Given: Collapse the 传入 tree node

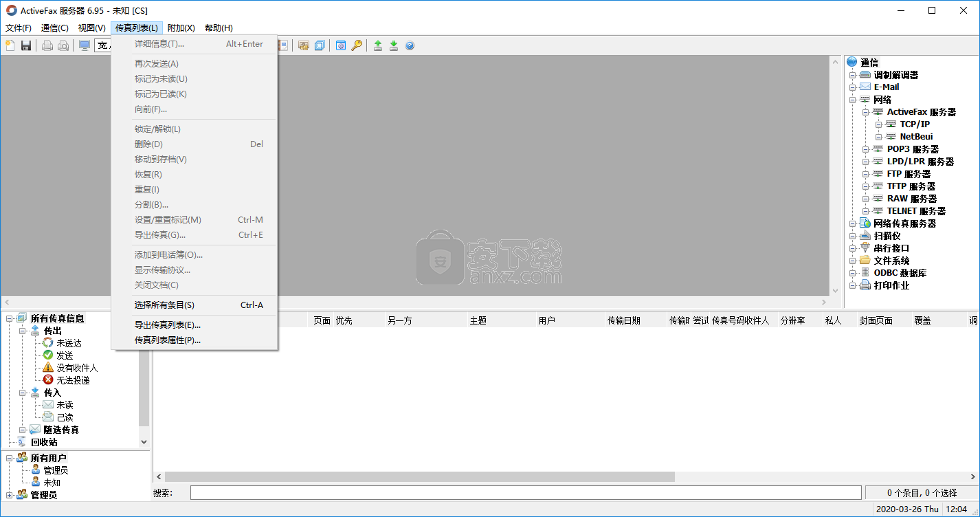Looking at the screenshot, I should [23, 393].
